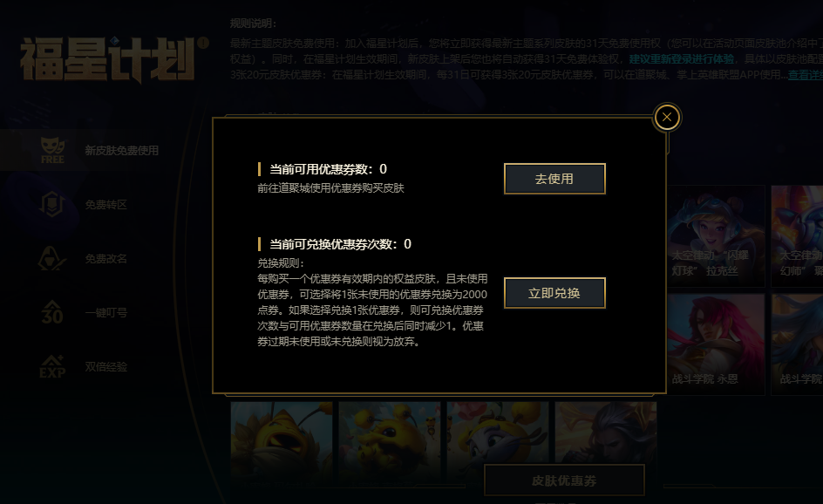Select the 双倍经验 menu label
Image resolution: width=823 pixels, height=504 pixels.
click(105, 367)
